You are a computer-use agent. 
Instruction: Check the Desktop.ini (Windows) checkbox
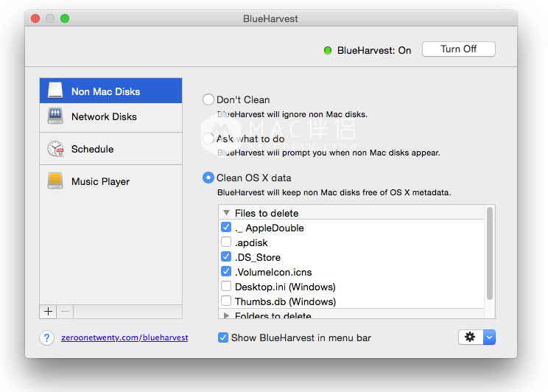pos(226,286)
